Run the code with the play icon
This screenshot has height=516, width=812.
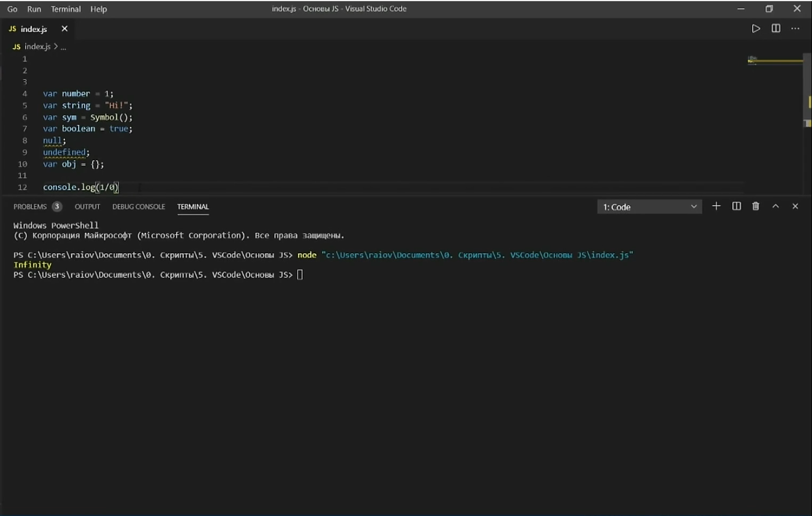pos(756,29)
